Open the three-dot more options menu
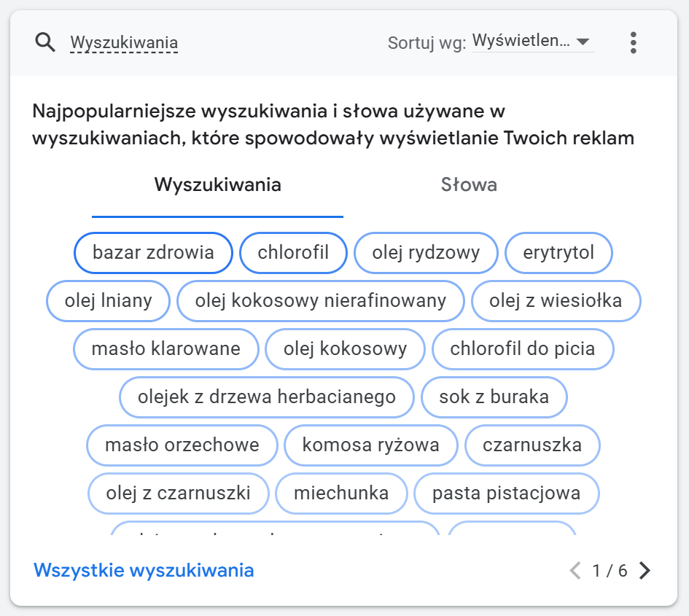Screen dimensions: 689x616 633,43
